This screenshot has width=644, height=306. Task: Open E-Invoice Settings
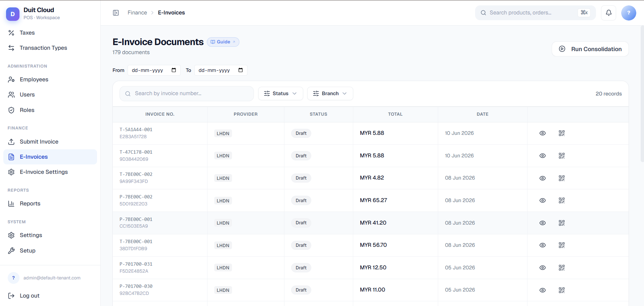pos(50,172)
